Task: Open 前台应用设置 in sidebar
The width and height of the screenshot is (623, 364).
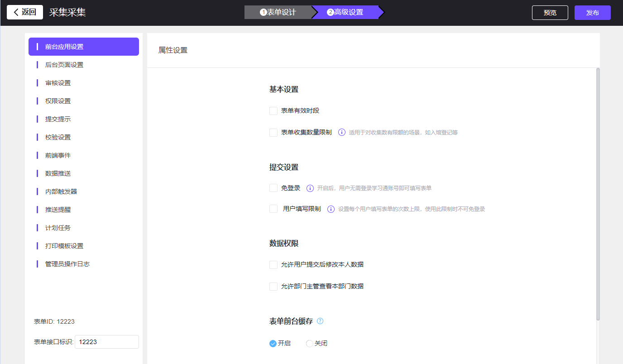Action: point(84,47)
